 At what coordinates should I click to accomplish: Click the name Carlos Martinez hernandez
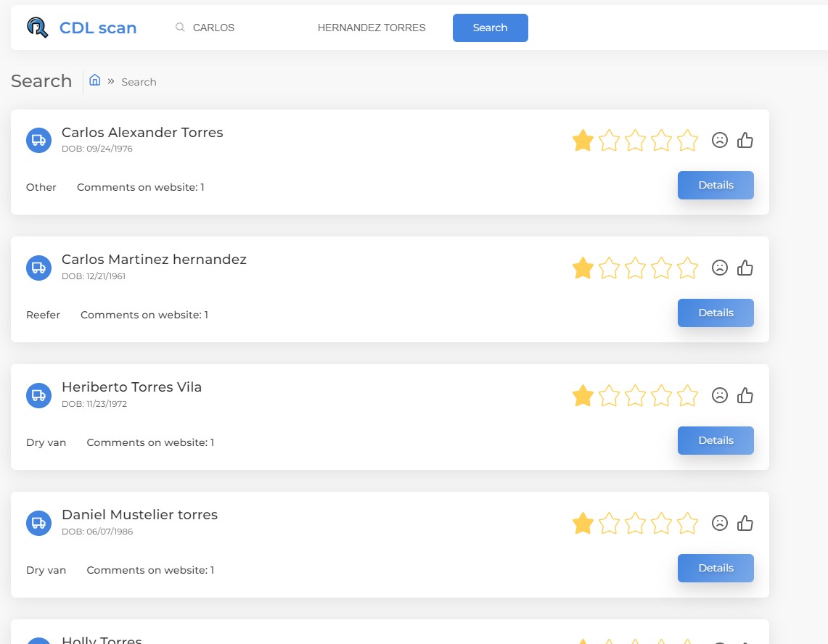154,259
